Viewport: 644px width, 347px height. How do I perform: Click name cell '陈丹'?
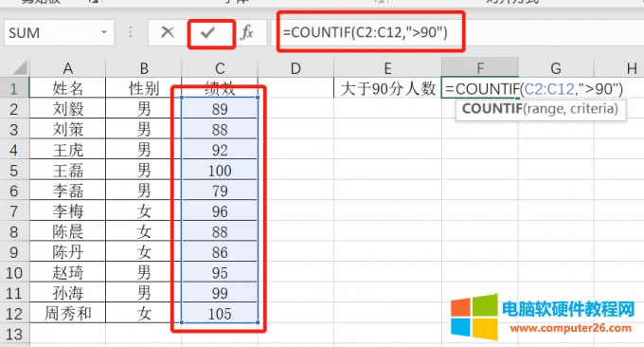68,252
